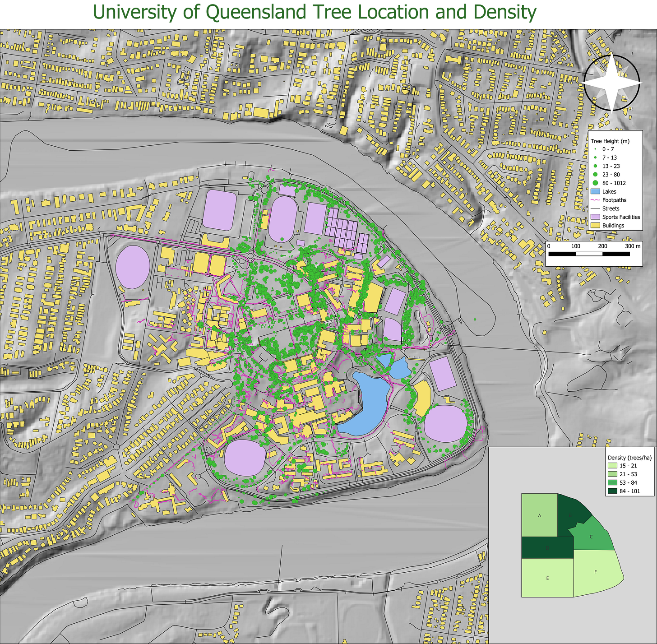The width and height of the screenshot is (657, 644).
Task: Pick the darkest 84 - 101 density swatch
Action: click(612, 491)
